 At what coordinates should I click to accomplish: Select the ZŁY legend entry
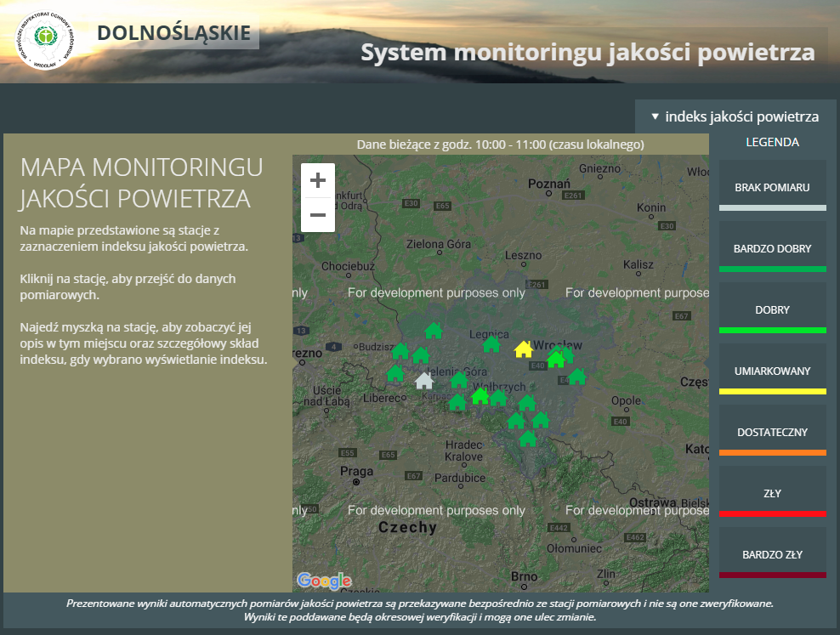772,493
